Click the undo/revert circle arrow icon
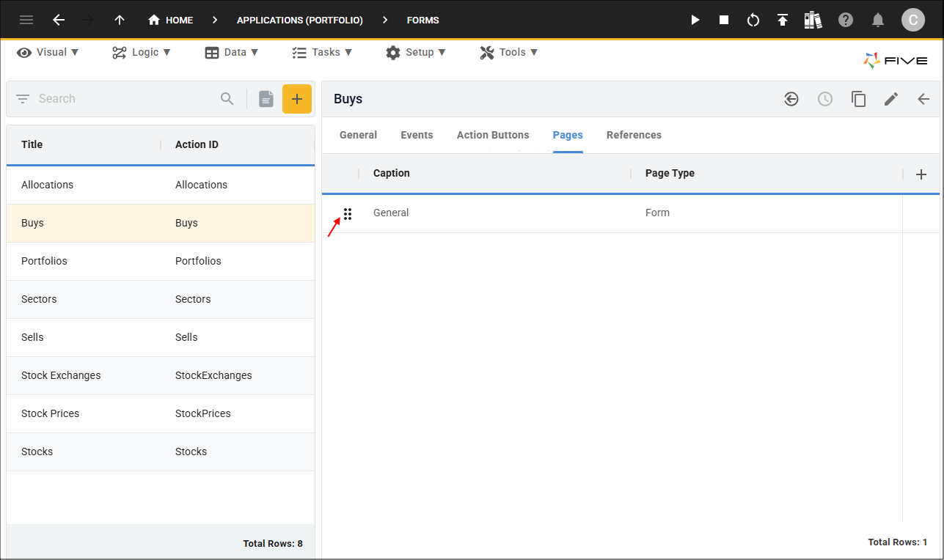Screen dimensions: 944x560 coord(791,99)
